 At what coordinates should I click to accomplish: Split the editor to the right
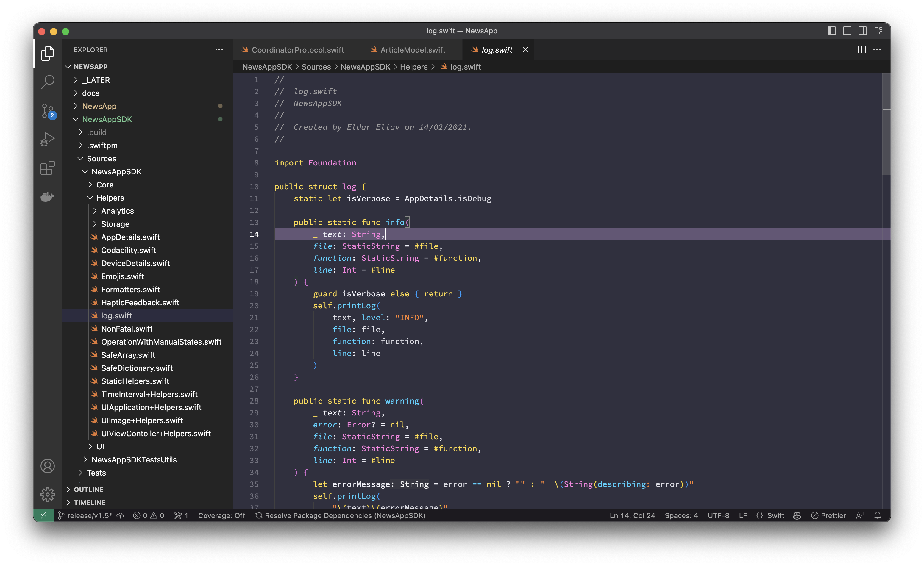point(861,49)
